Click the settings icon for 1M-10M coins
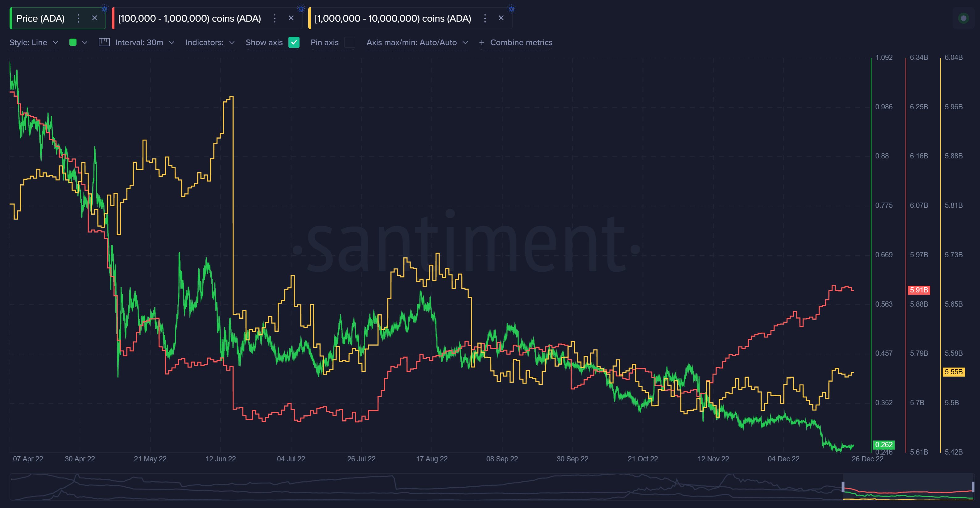This screenshot has height=508, width=980. point(486,18)
